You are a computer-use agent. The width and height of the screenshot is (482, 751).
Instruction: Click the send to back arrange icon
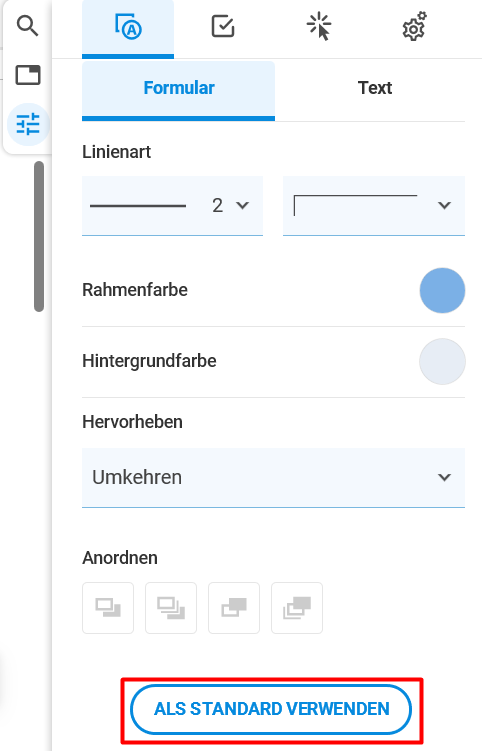point(297,608)
